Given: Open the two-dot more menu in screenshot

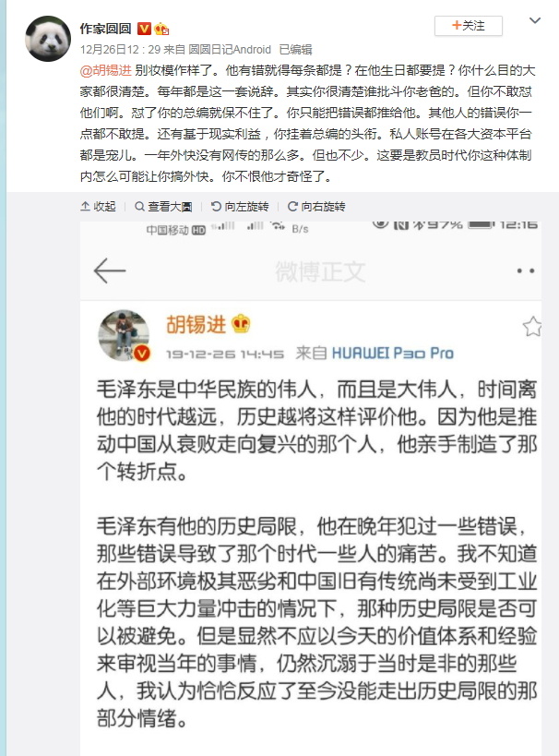Looking at the screenshot, I should tap(525, 271).
